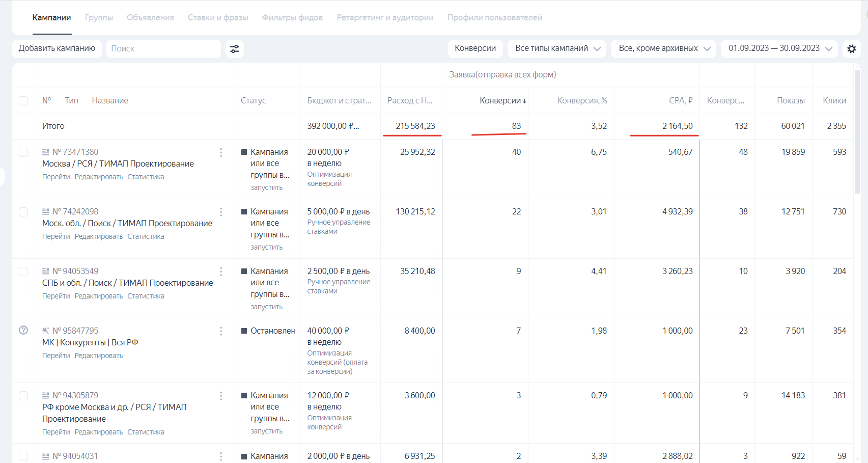Open three-dot menu for campaign 94305879
Viewport: 868px width, 463px height.
(x=221, y=396)
